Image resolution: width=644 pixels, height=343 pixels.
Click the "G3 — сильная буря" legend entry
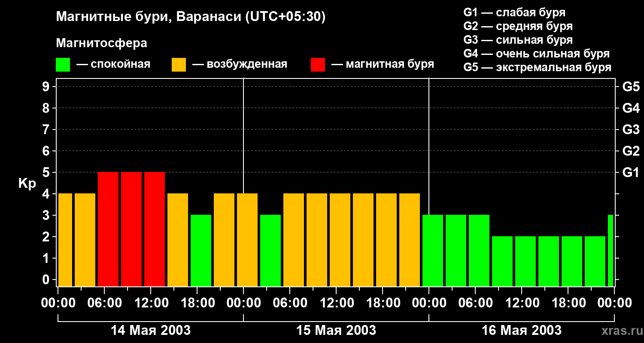(518, 40)
